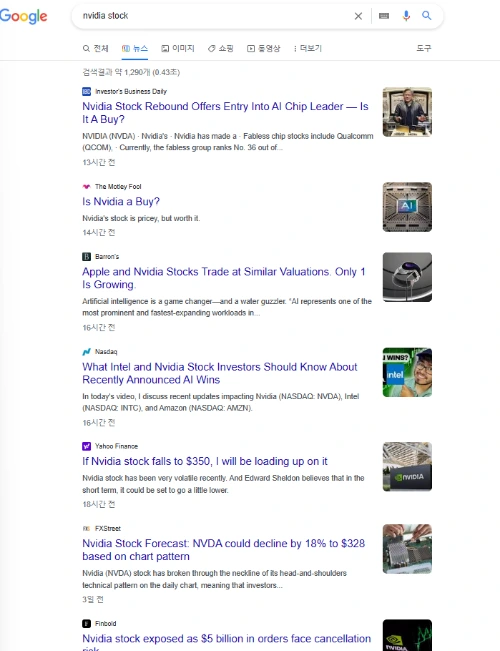Click 'Investor's Business Daily' source name
The image size is (500, 651).
[x=131, y=91]
